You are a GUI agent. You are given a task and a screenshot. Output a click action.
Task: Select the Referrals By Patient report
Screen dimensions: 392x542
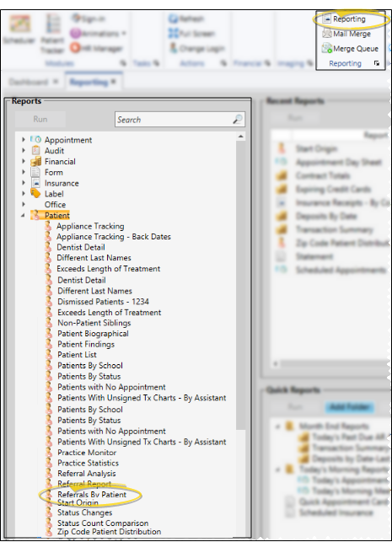tap(92, 495)
